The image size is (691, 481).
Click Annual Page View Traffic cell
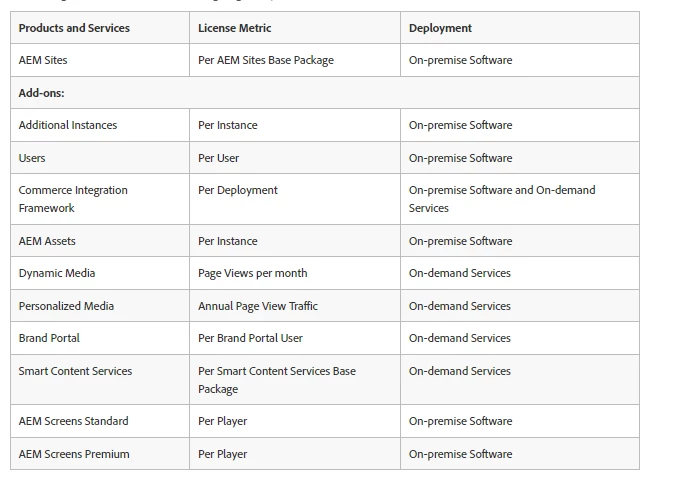tap(295, 306)
